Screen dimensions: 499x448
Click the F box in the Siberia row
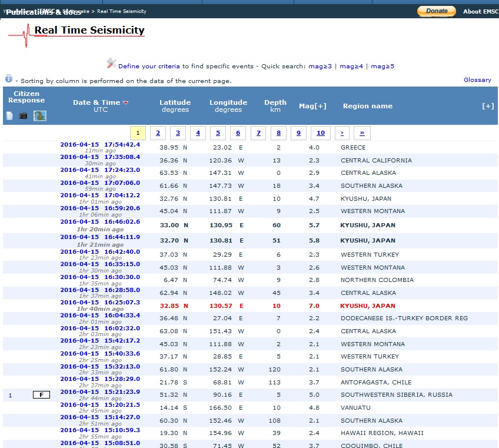tap(41, 395)
